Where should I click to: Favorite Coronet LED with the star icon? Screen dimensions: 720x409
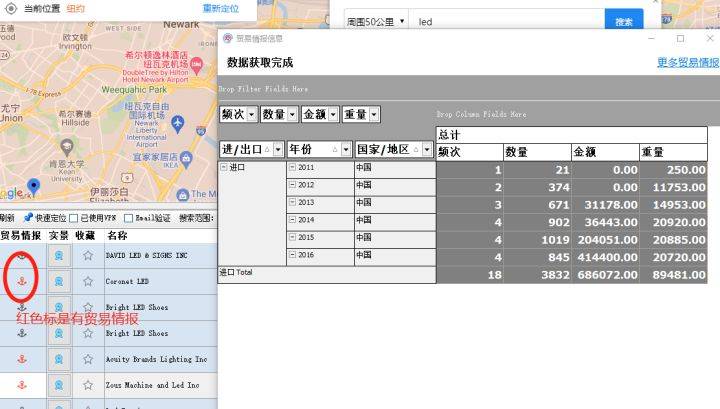[87, 282]
